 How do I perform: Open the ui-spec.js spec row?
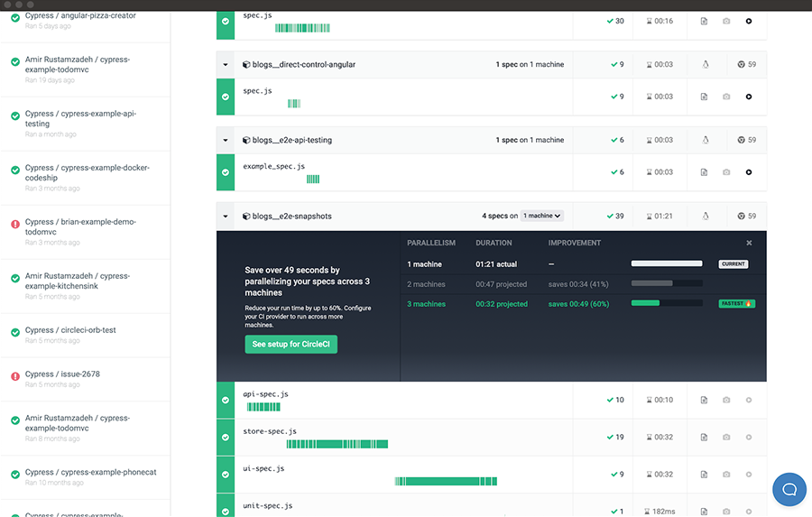click(x=491, y=475)
